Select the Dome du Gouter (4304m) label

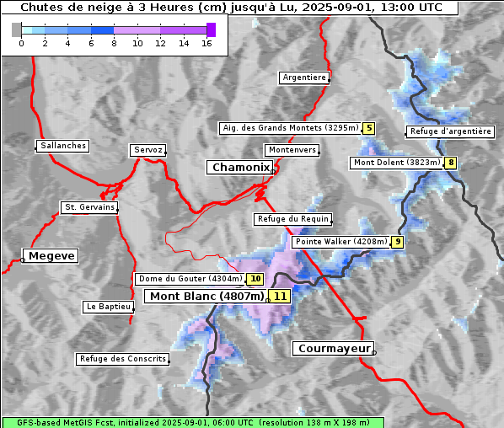pyautogui.click(x=190, y=279)
